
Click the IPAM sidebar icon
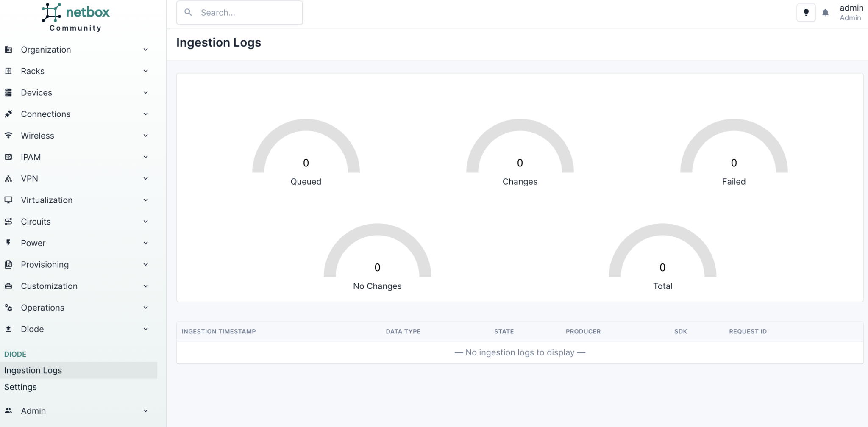pyautogui.click(x=8, y=157)
